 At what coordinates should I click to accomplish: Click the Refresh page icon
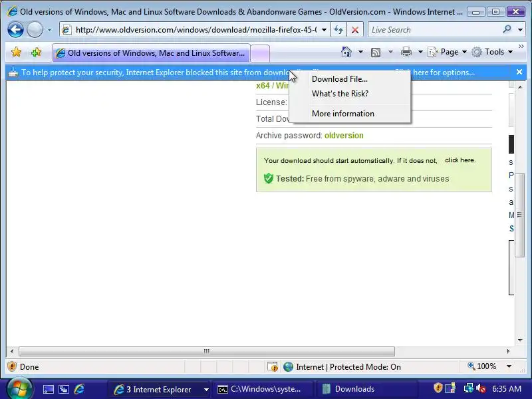338,30
